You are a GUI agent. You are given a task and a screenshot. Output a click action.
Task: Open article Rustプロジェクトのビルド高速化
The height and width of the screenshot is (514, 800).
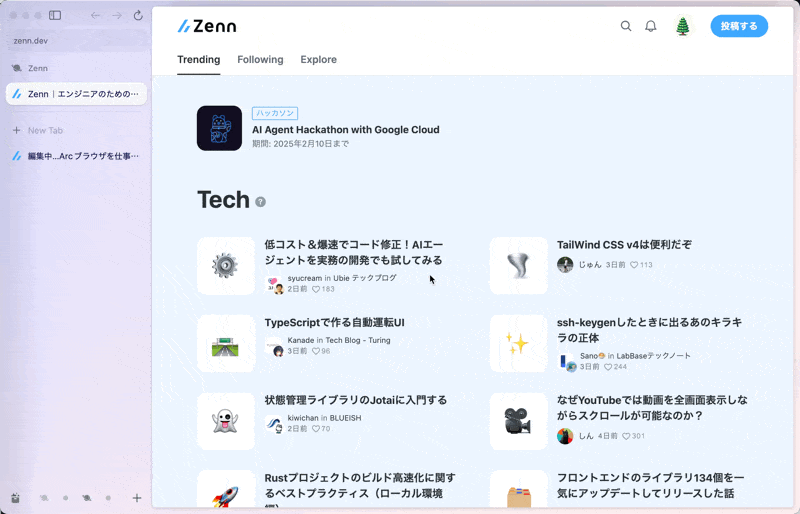tap(360, 490)
